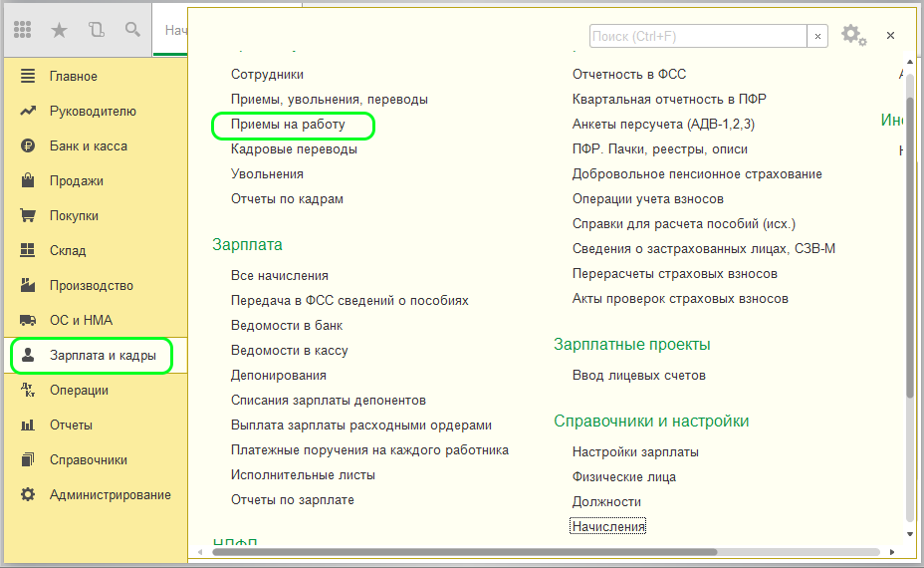Image resolution: width=924 pixels, height=568 pixels.
Task: Open Перерасчеты страховых взносов
Action: point(675,274)
